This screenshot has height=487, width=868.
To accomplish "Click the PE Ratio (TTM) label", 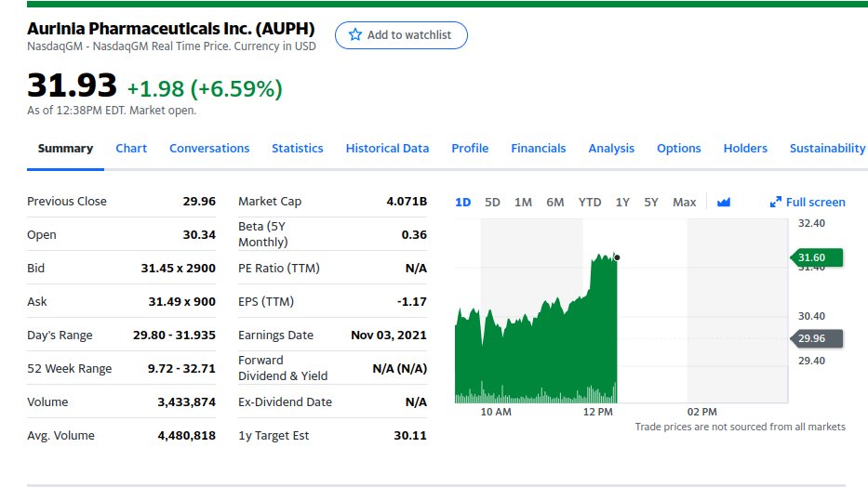I will (x=279, y=268).
